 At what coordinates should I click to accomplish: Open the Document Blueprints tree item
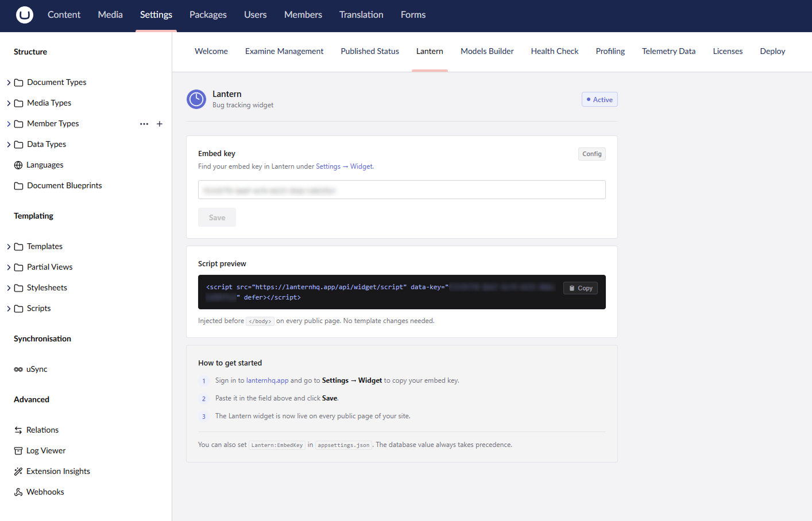tap(64, 186)
